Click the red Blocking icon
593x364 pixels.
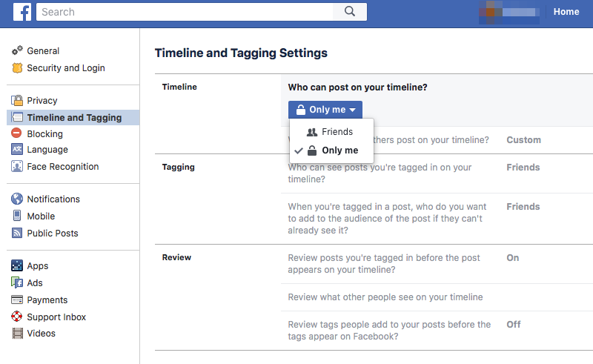16,133
